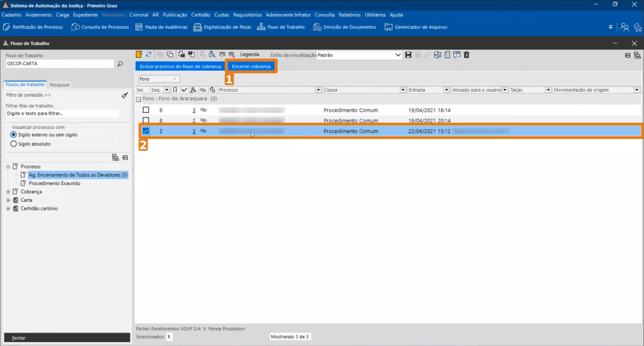Collapse all groups icon at right of toolbar
This screenshot has height=346, width=644.
(628, 55)
